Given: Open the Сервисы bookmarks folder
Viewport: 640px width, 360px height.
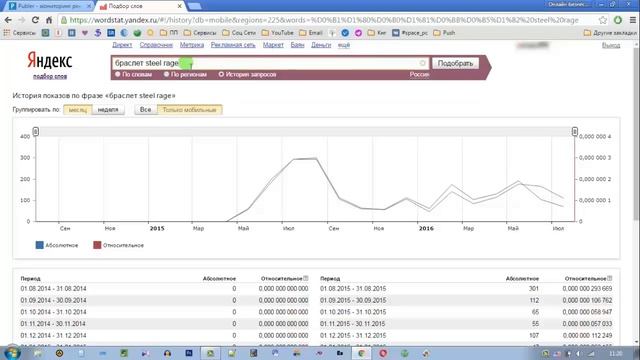Looking at the screenshot, I should coord(200,33).
